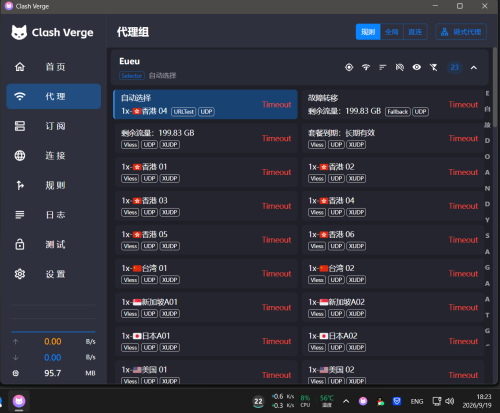Select the 故障转移 proxy card

click(x=393, y=104)
